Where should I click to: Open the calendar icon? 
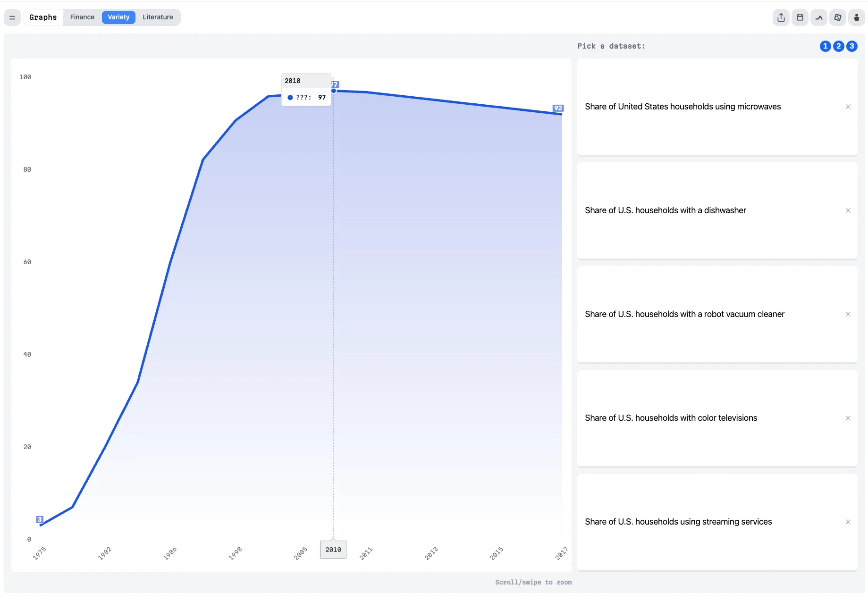800,17
